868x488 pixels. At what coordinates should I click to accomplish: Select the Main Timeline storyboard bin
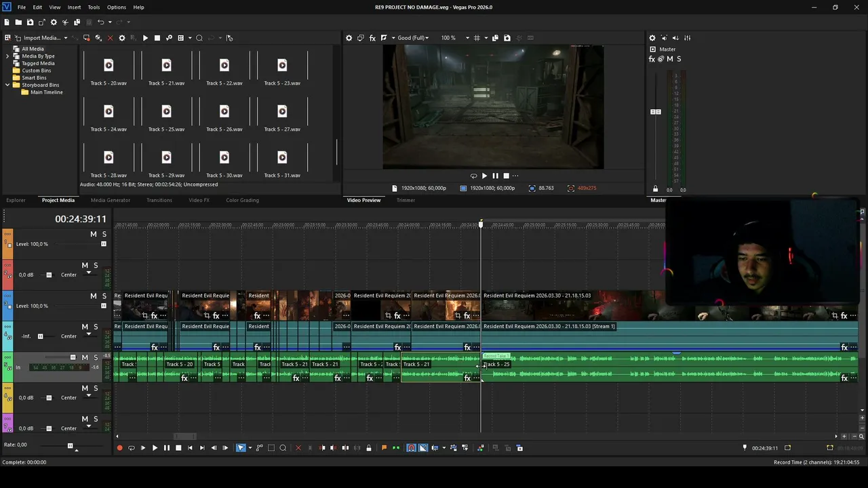tap(46, 92)
